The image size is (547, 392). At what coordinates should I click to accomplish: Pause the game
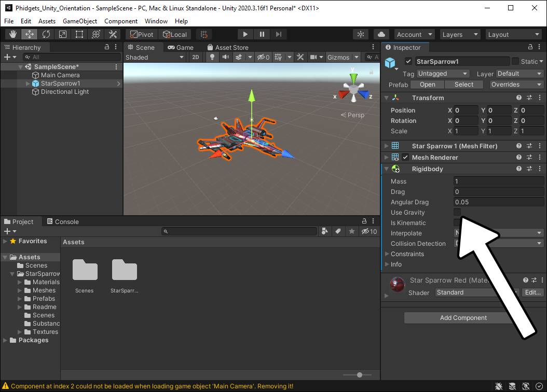[x=262, y=34]
